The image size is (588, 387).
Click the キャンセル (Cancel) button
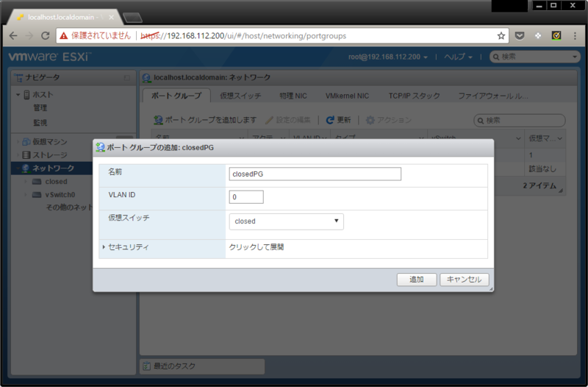tap(465, 280)
